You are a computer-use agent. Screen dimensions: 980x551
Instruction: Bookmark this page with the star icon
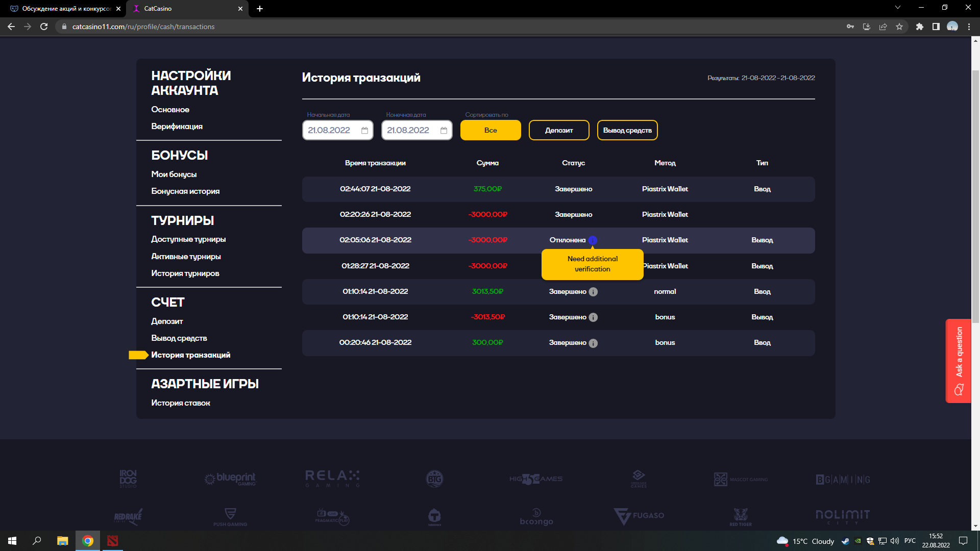pyautogui.click(x=899, y=27)
